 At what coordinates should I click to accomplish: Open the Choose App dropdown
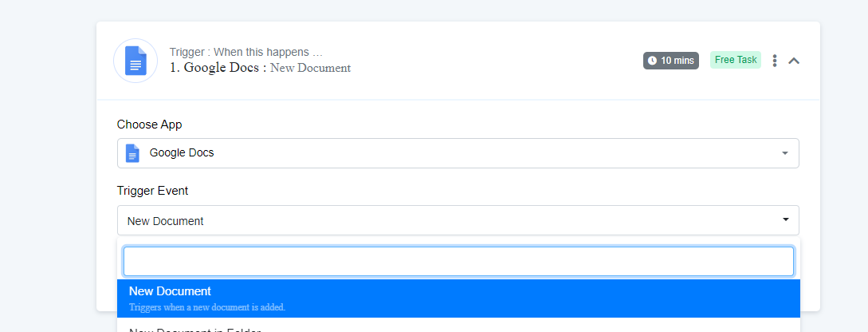click(x=458, y=153)
